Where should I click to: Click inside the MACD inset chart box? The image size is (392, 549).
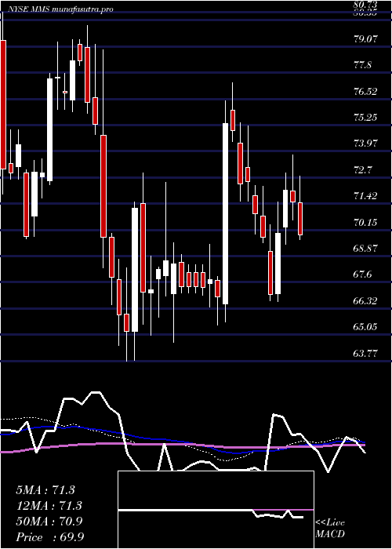pos(216,510)
